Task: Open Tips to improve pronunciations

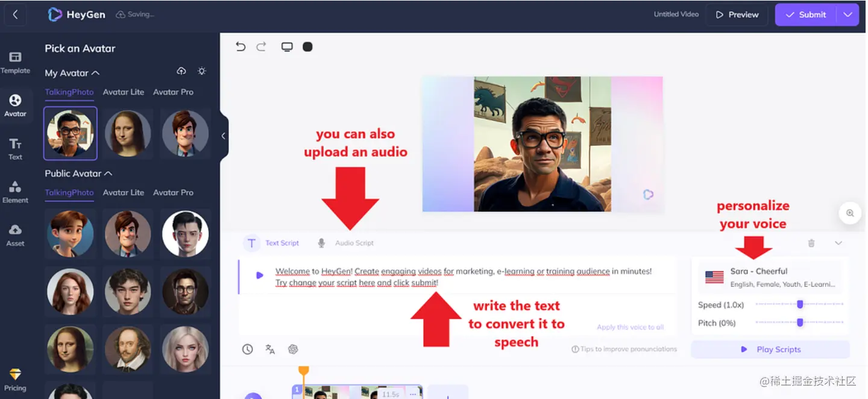Action: pos(624,349)
